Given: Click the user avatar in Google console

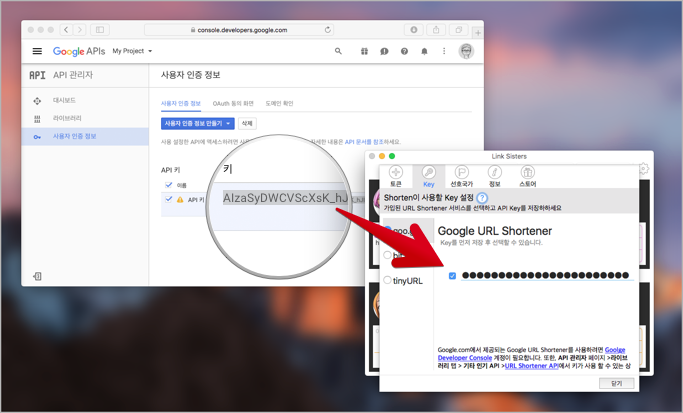Looking at the screenshot, I should pyautogui.click(x=466, y=51).
